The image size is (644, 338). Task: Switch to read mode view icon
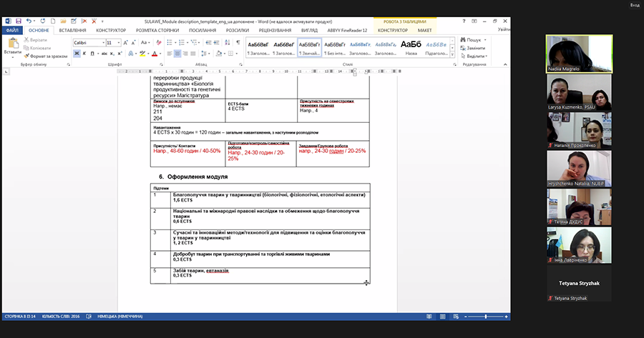click(429, 317)
